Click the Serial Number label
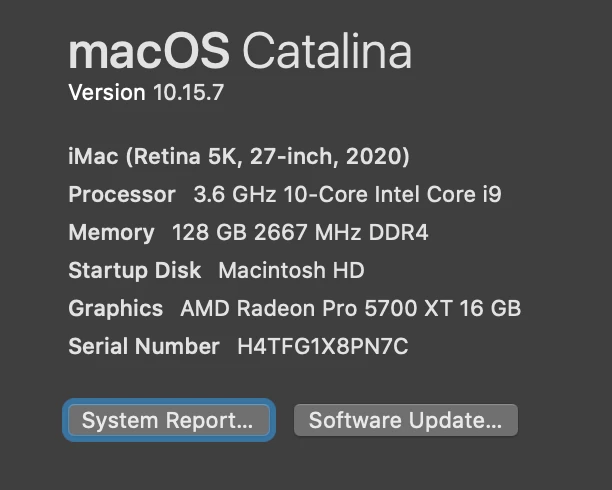Screen dimensions: 612x490 point(143,347)
